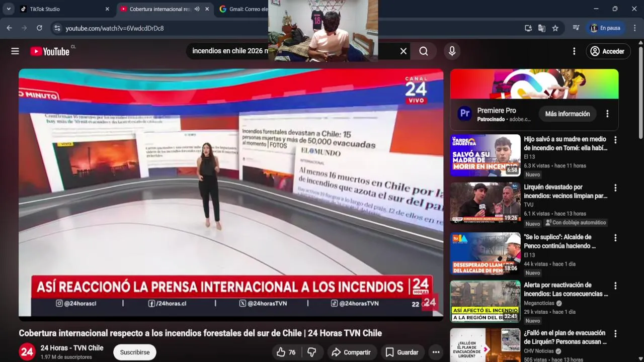This screenshot has height=362, width=644.
Task: Open the Premiere Pro ad banner
Action: tap(534, 84)
